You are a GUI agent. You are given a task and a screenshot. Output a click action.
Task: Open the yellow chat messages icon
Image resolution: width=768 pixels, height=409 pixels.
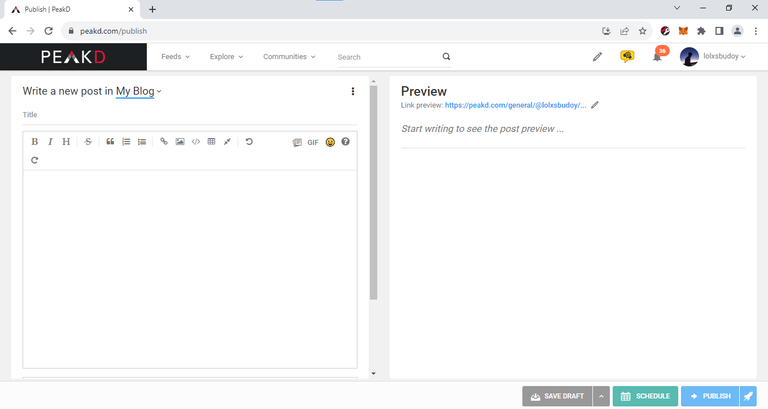[x=627, y=56]
